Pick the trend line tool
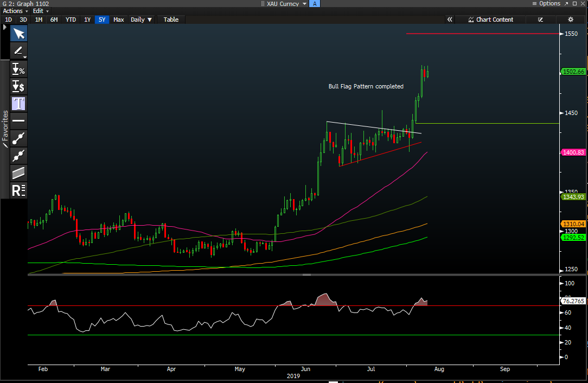The height and width of the screenshot is (383, 588). tap(19, 138)
